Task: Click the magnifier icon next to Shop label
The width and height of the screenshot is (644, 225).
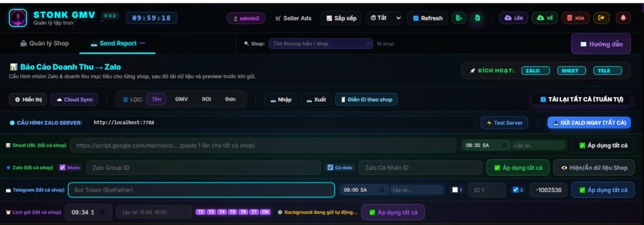Action: tap(247, 44)
